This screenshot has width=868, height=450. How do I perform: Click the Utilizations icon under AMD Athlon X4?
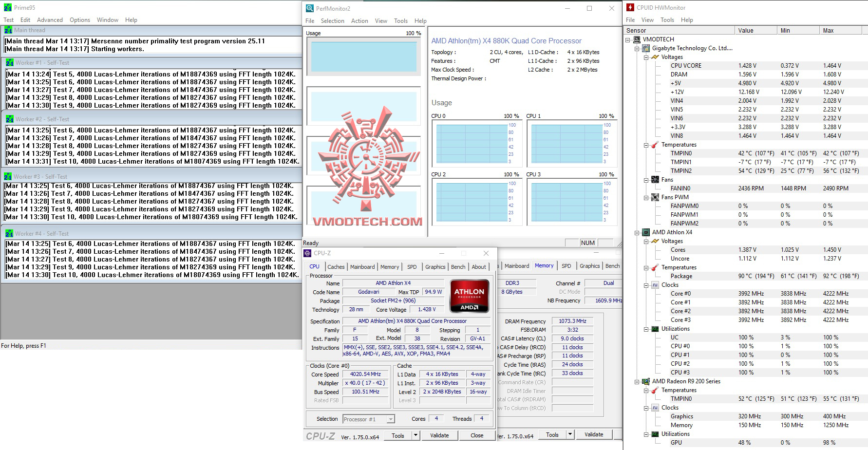(655, 329)
